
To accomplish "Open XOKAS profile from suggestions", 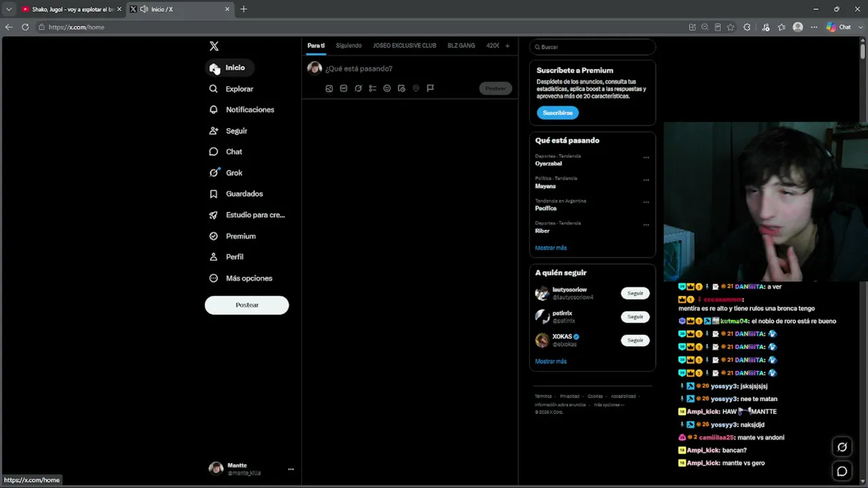I will (x=563, y=336).
